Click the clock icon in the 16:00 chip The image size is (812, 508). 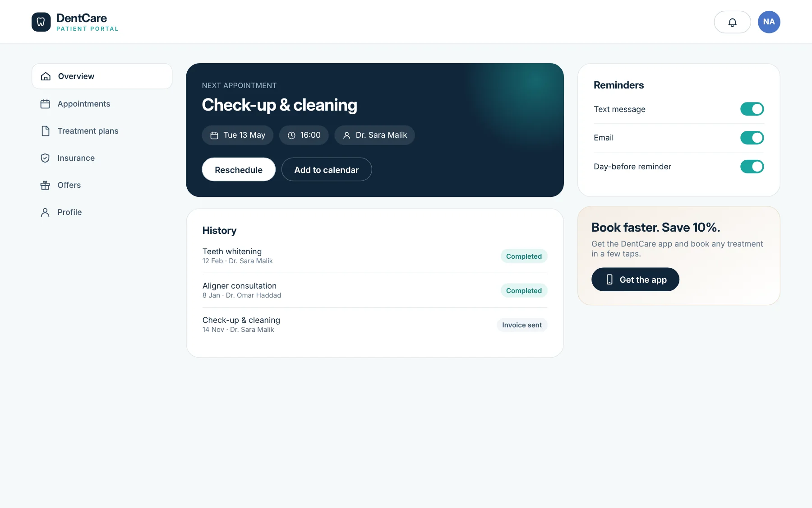tap(291, 135)
